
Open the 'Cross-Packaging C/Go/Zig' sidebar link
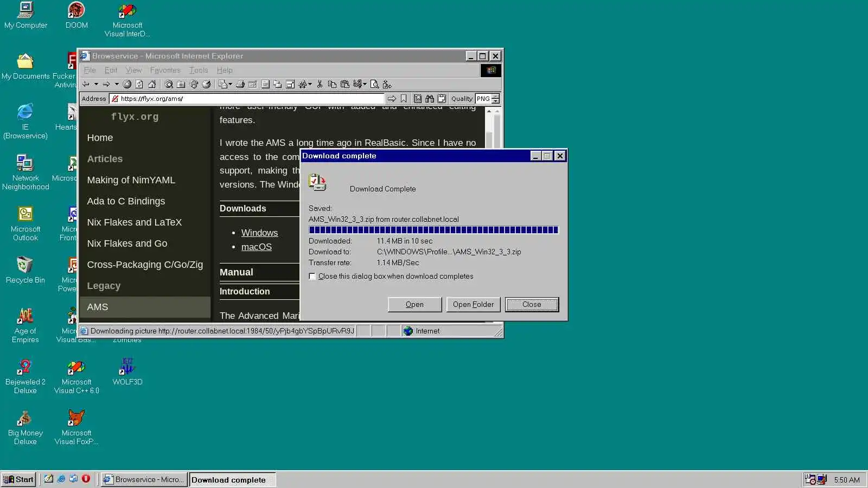(145, 265)
